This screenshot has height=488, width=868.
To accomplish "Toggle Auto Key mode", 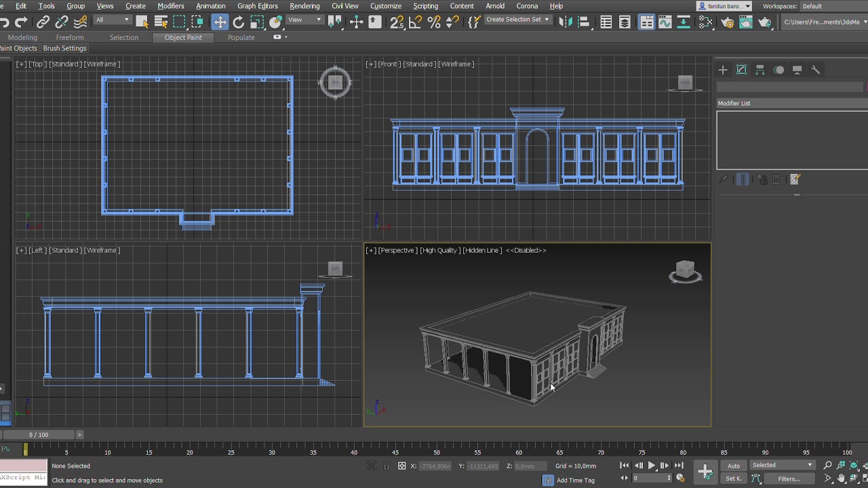I will click(x=734, y=466).
